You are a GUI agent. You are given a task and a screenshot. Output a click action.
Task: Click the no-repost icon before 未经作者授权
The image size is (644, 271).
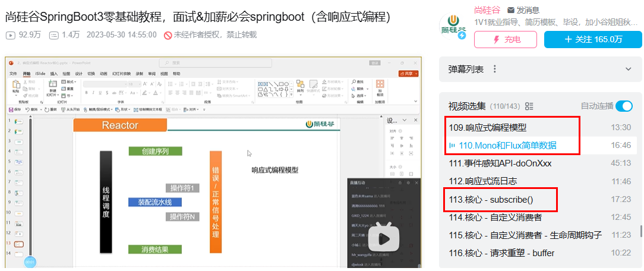tap(168, 35)
